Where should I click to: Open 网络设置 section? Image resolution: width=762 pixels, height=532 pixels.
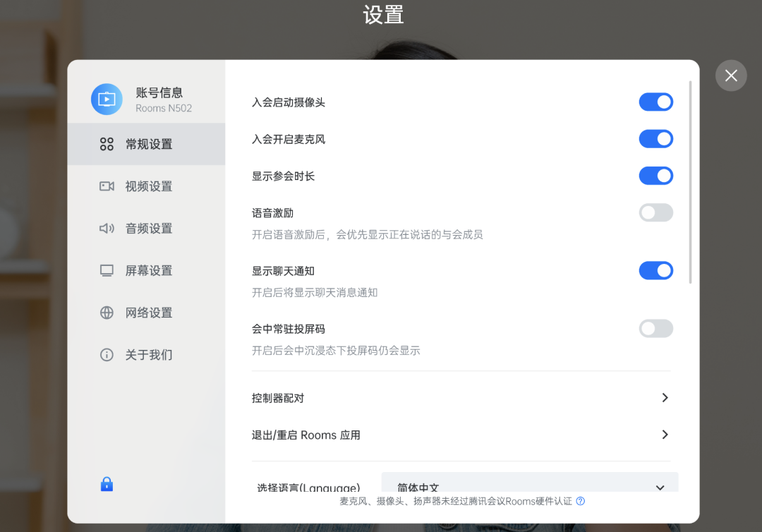click(146, 313)
